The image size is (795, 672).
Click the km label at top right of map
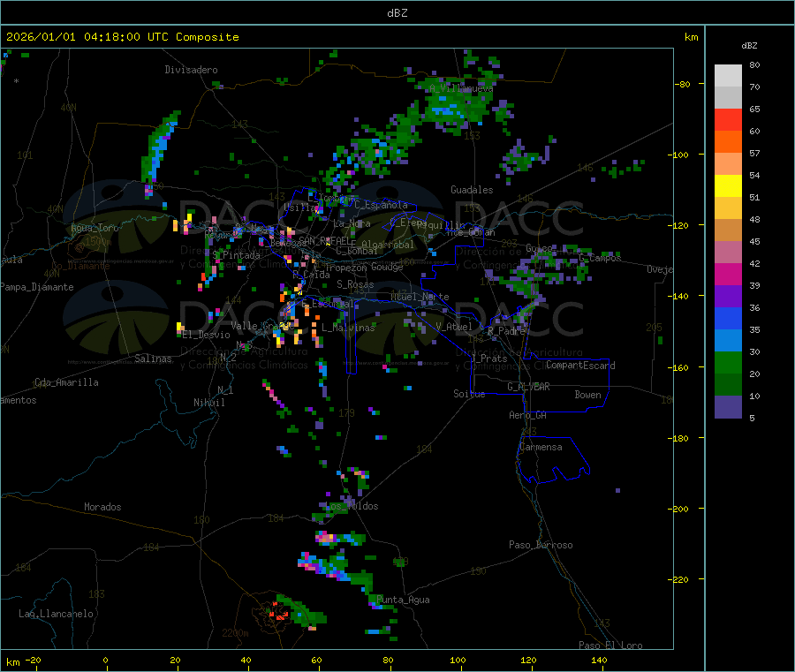pyautogui.click(x=691, y=37)
